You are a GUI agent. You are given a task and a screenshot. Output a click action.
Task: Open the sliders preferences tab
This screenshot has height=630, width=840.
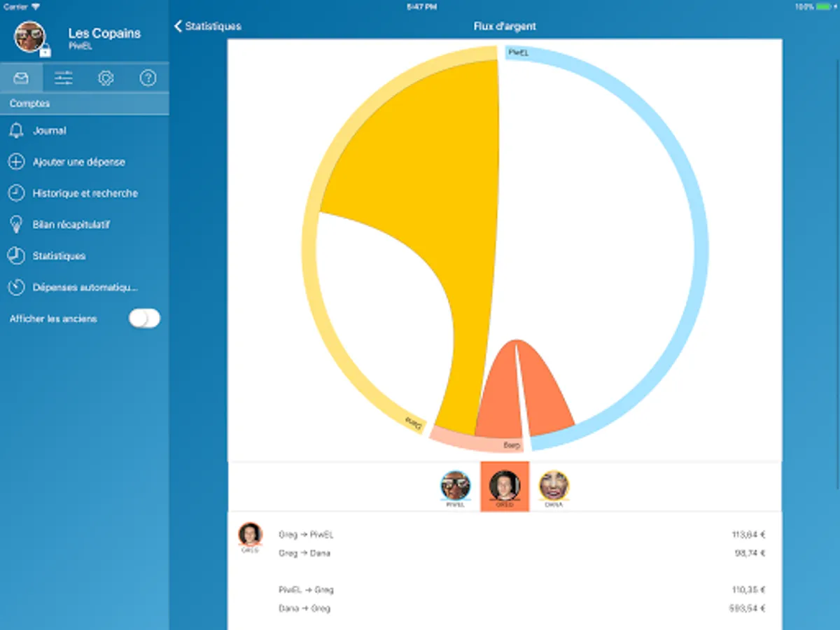tap(64, 78)
